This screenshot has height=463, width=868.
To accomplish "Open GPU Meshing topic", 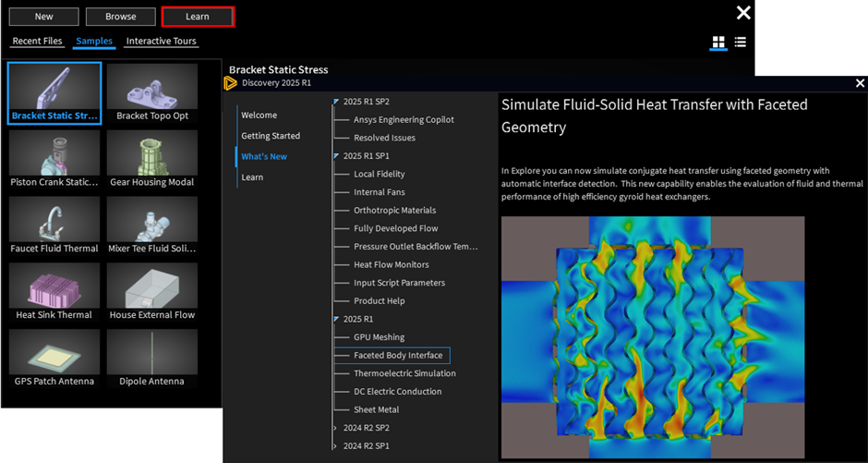I will click(380, 337).
